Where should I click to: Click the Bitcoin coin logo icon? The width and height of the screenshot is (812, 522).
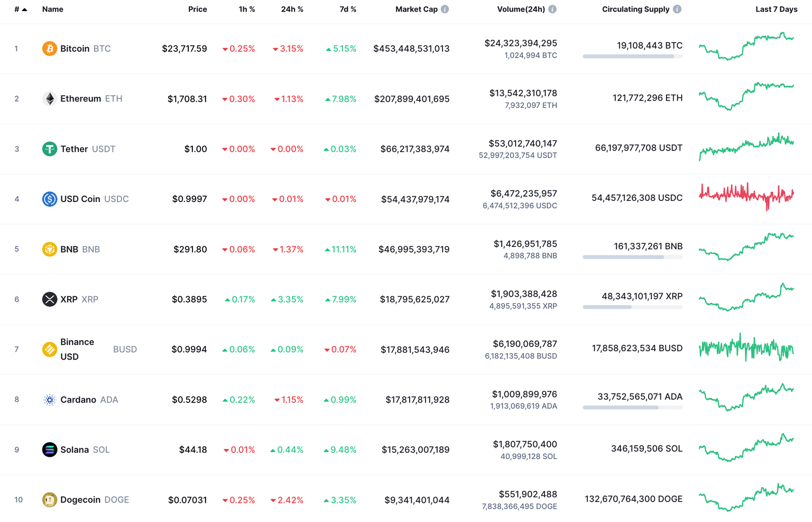[49, 49]
